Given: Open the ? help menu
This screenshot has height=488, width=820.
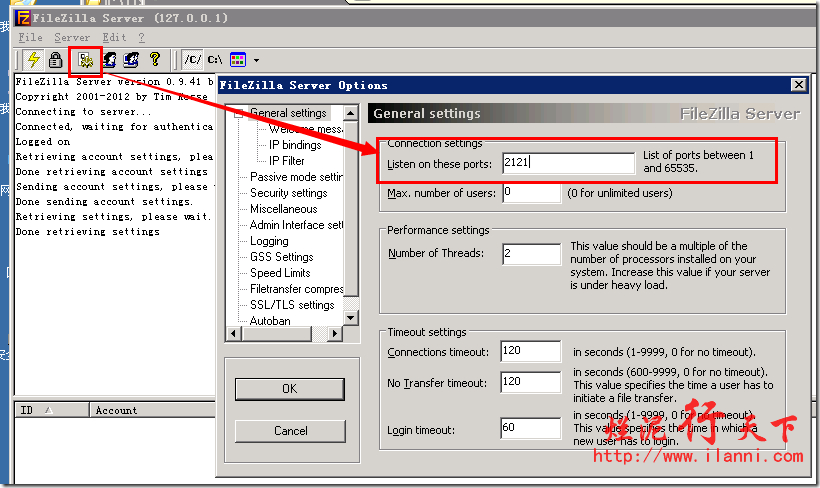Looking at the screenshot, I should (142, 38).
